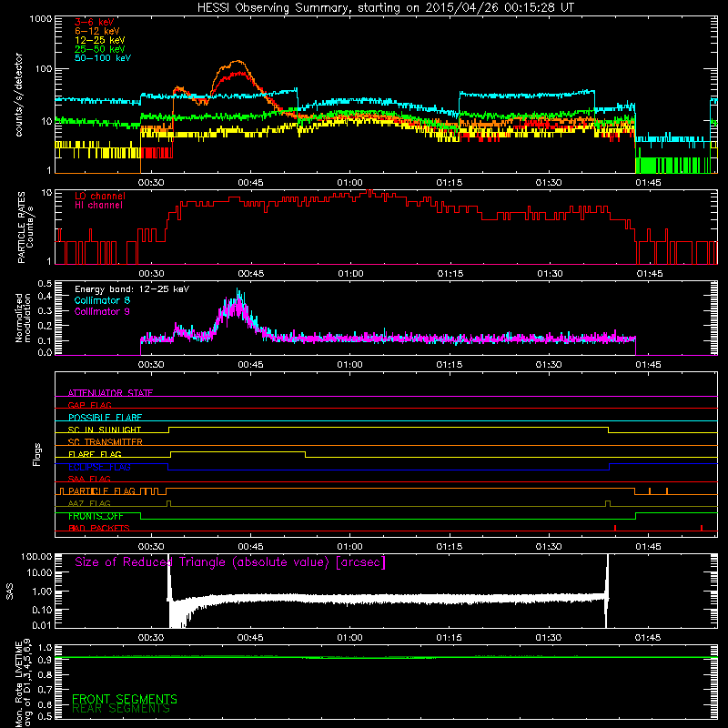Click the 0.9 tick on livetime axis
The width and height of the screenshot is (728, 728).
[45, 660]
